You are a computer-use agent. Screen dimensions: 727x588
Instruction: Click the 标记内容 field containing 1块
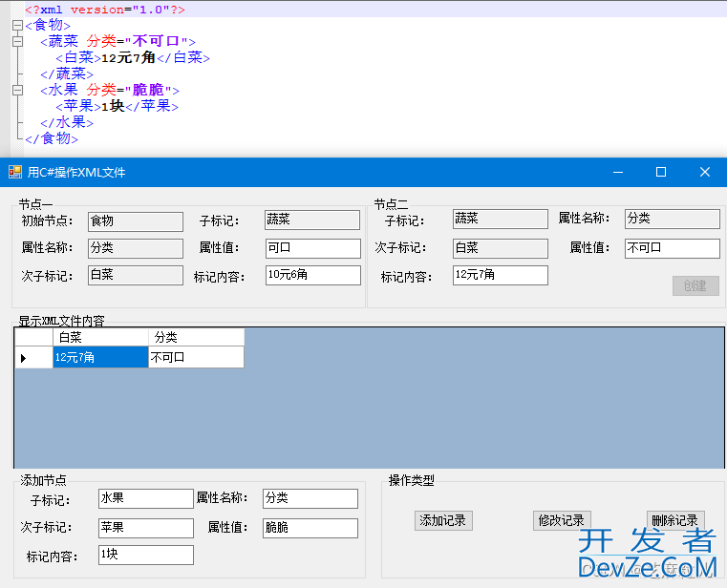[x=146, y=556]
